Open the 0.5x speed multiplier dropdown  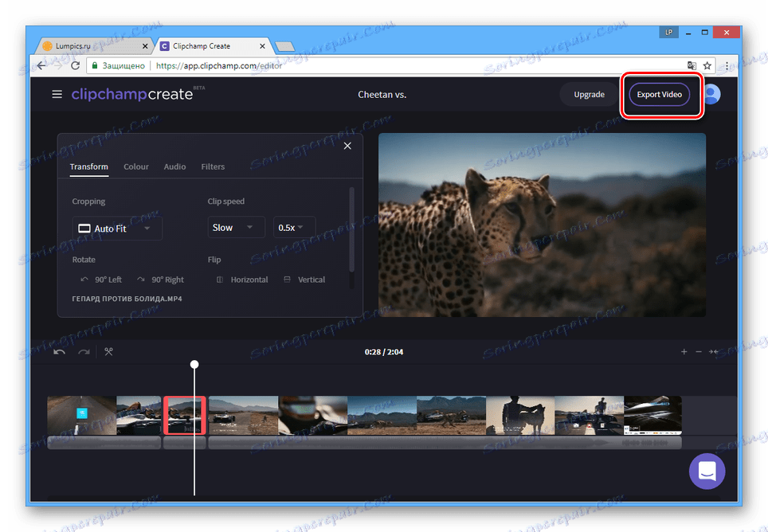tap(294, 227)
